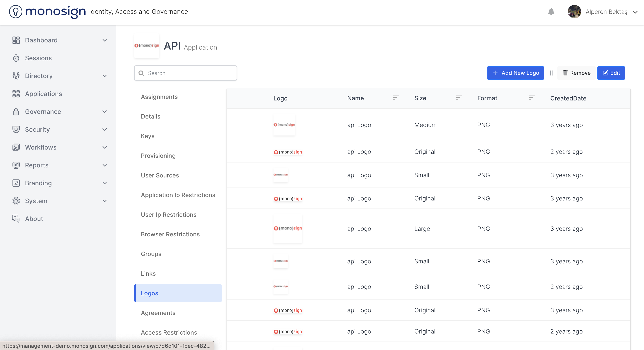Viewport: 644px width, 350px height.
Task: Open the Assignments tab
Action: 159,97
